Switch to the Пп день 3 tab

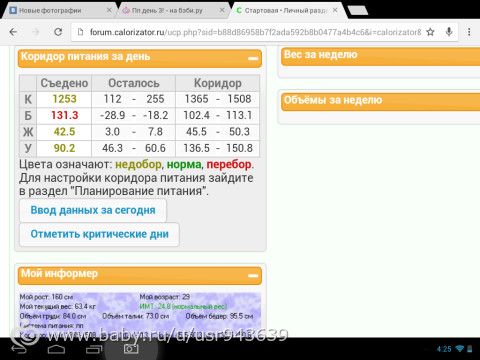[167, 10]
